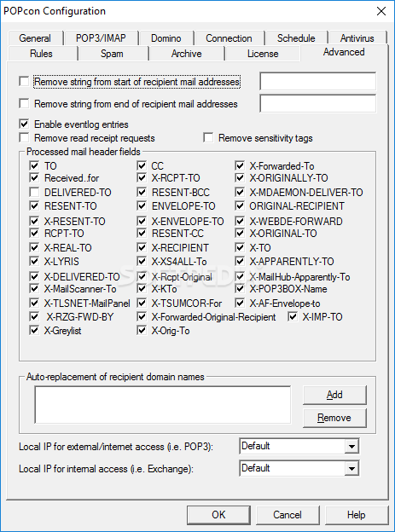This screenshot has height=532, width=395.
Task: Toggle the X-RZG-FWD-BY checkbox
Action: click(34, 317)
